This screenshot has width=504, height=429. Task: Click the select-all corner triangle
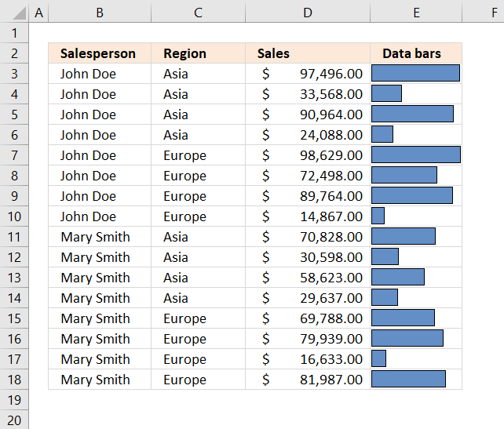click(x=18, y=13)
